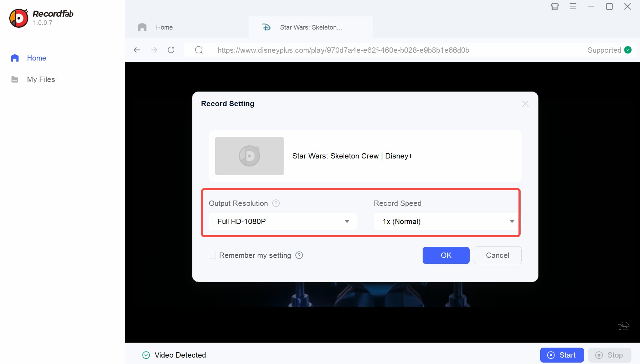Click the Home tab house icon

(x=142, y=27)
